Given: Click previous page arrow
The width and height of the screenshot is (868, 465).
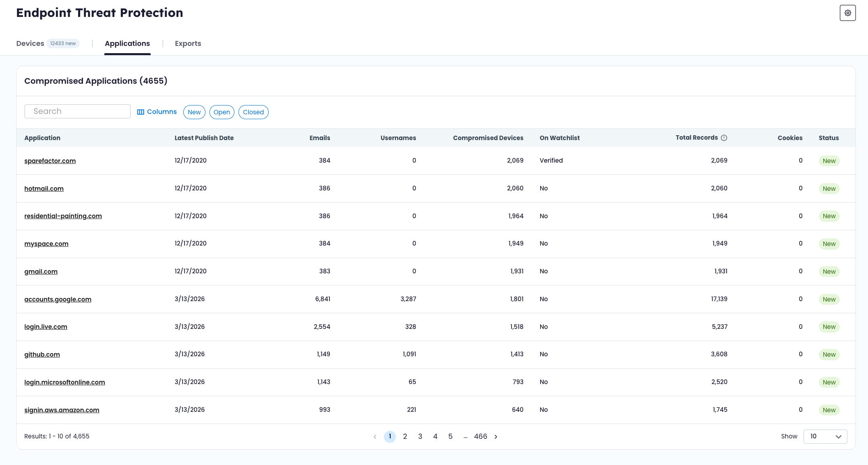Looking at the screenshot, I should pyautogui.click(x=375, y=437).
